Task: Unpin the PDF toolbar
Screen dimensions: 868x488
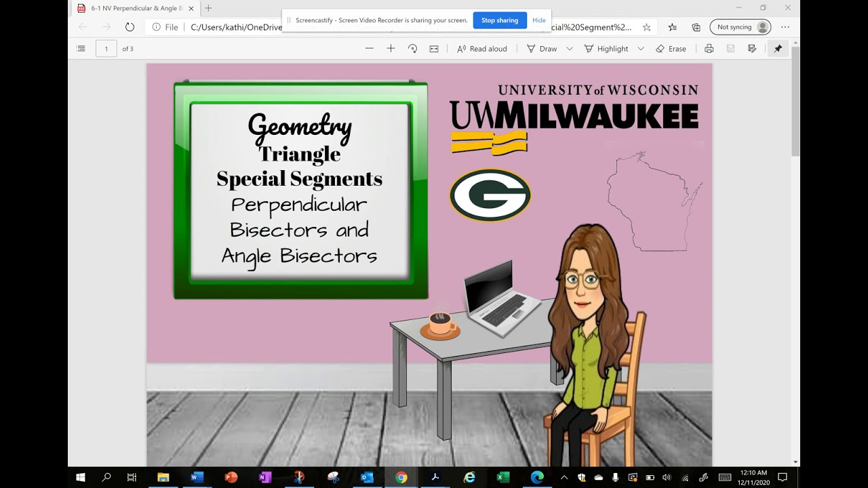Action: click(x=778, y=49)
